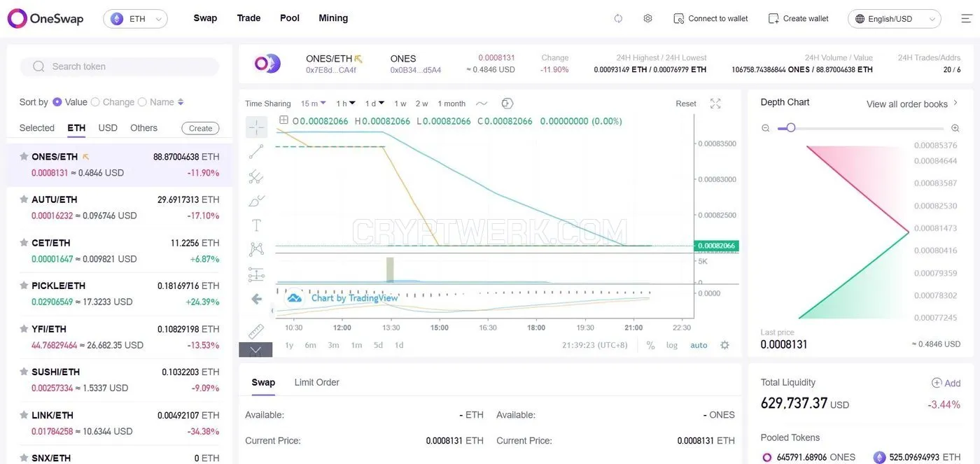980x464 pixels.
Task: Open the hamburger menu icon
Action: (x=966, y=18)
